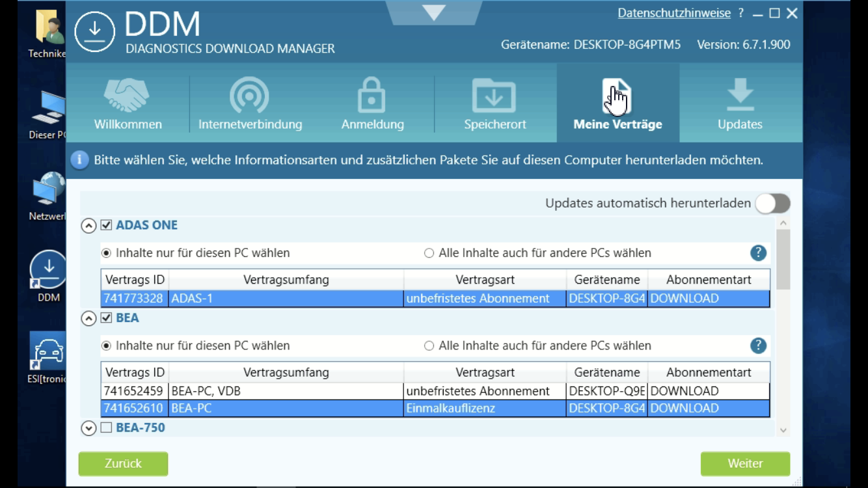Select Meine Verträge step

coord(617,103)
